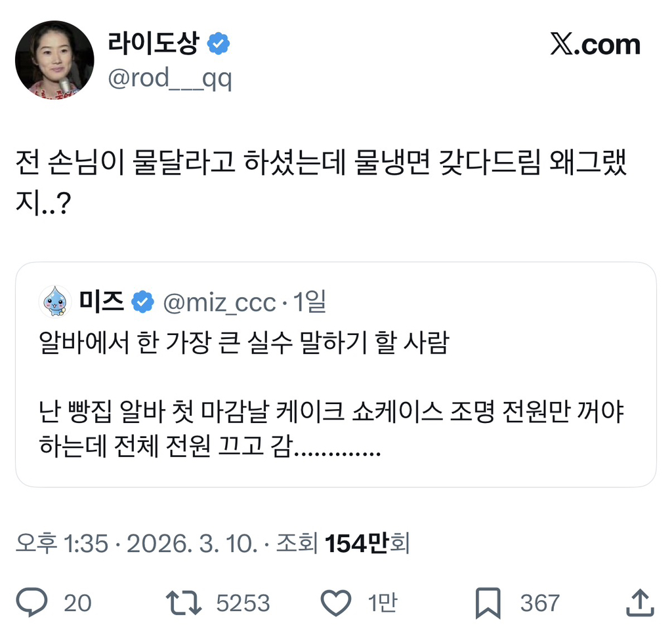Click the verified badge next to 라이도상
Image resolution: width=672 pixels, height=644 pixels.
click(x=219, y=42)
